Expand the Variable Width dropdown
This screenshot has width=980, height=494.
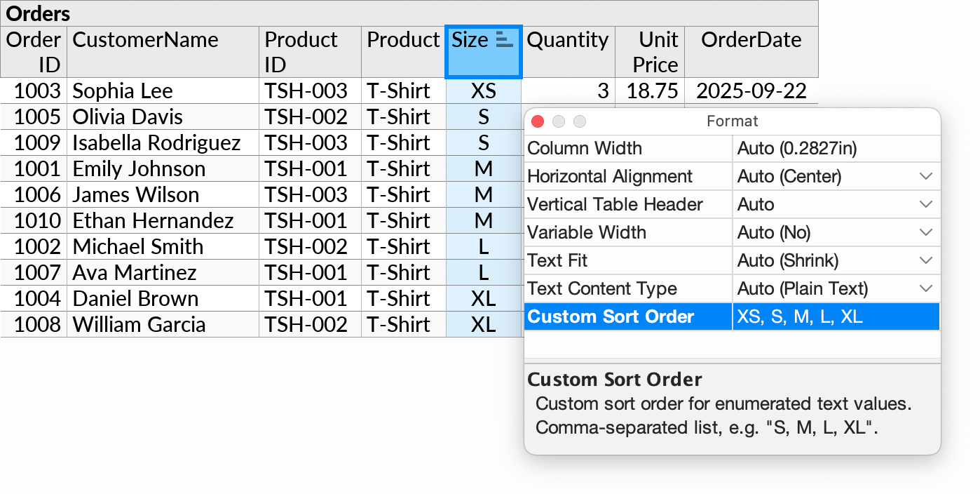pos(925,232)
